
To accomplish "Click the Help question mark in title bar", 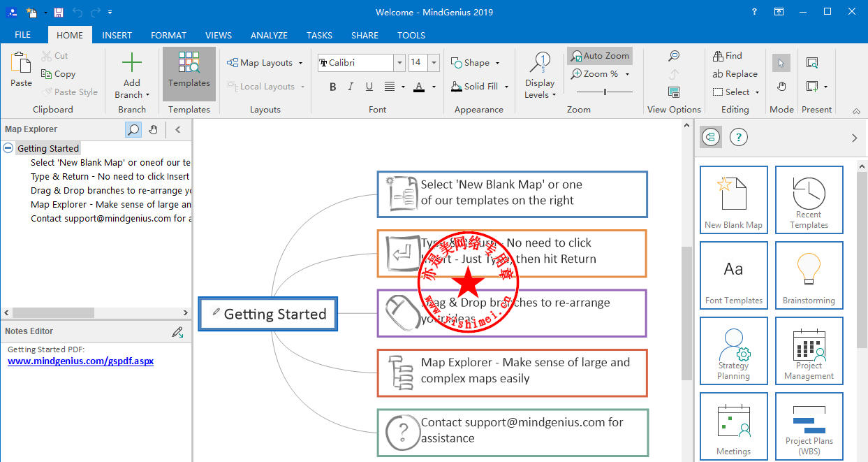I will click(754, 12).
